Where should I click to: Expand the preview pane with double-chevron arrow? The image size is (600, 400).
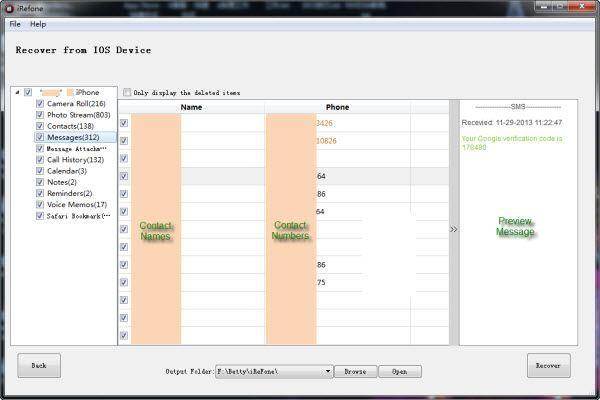pyautogui.click(x=453, y=229)
